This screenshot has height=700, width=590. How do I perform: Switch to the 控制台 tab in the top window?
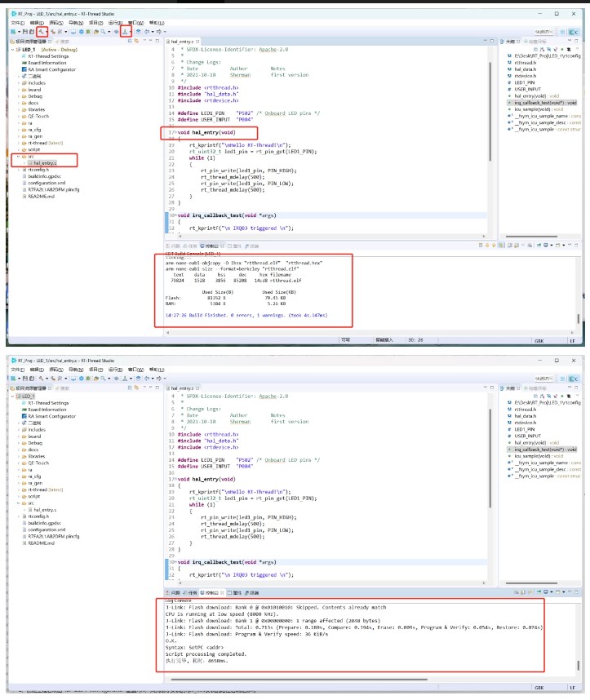(x=210, y=246)
